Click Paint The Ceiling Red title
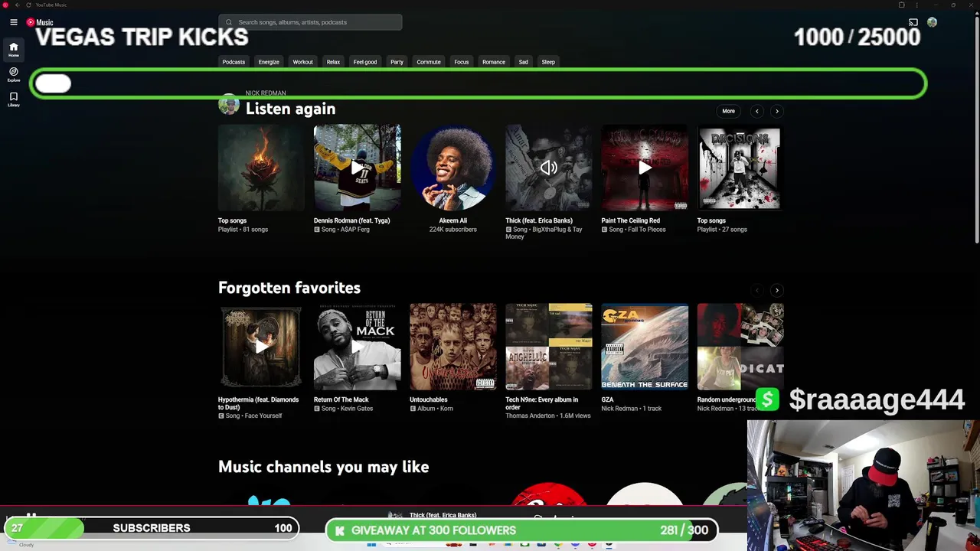 pos(630,220)
